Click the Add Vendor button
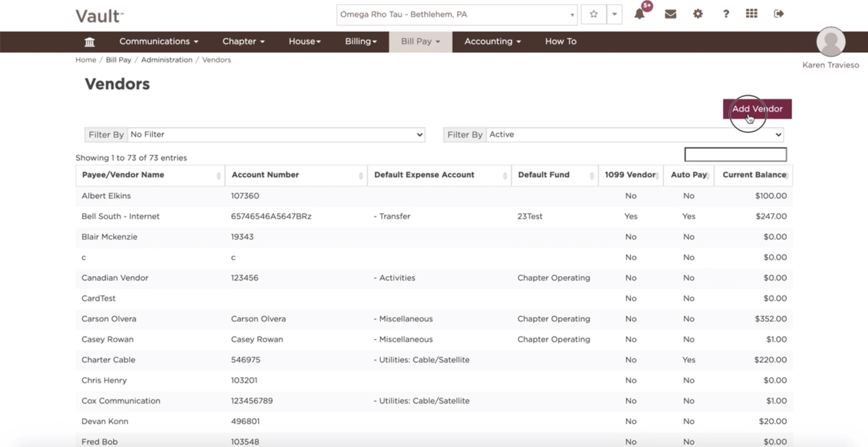Image resolution: width=868 pixels, height=447 pixels. click(x=757, y=109)
